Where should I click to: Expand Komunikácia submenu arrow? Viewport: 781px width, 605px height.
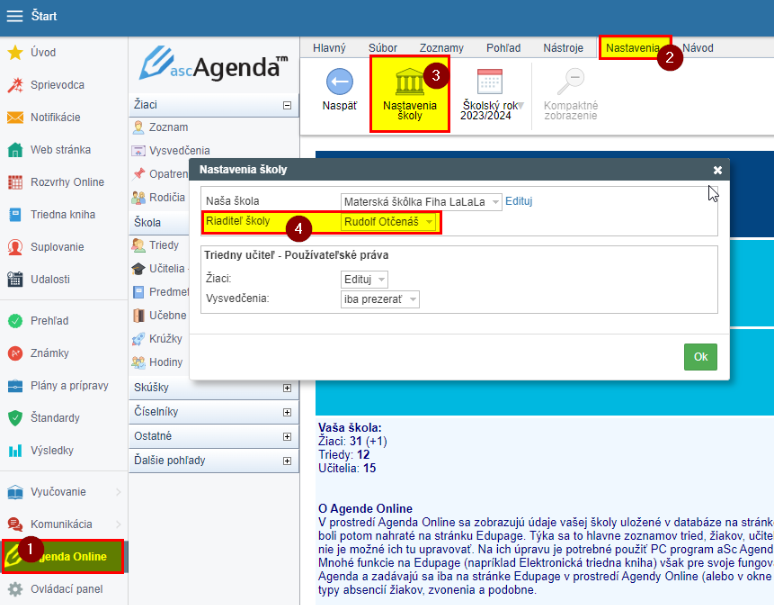coord(119,524)
